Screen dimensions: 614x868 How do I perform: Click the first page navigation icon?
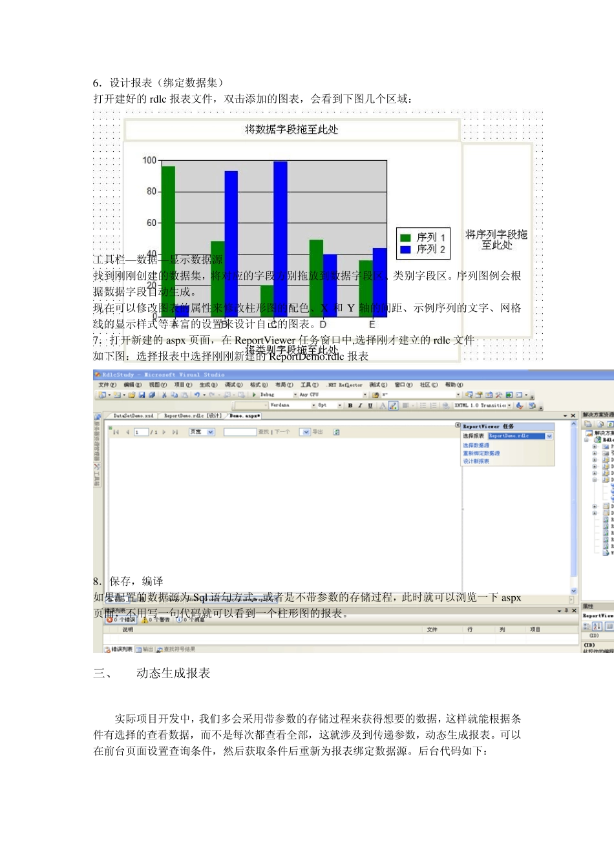point(116,432)
